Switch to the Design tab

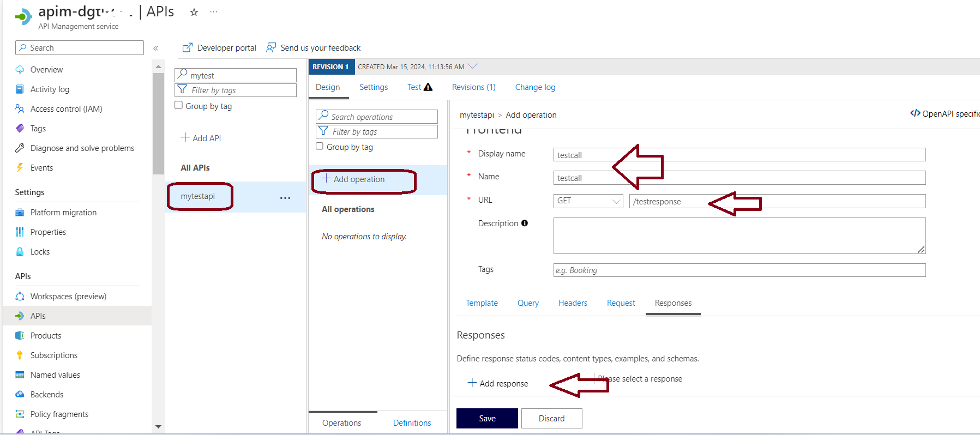coord(328,87)
